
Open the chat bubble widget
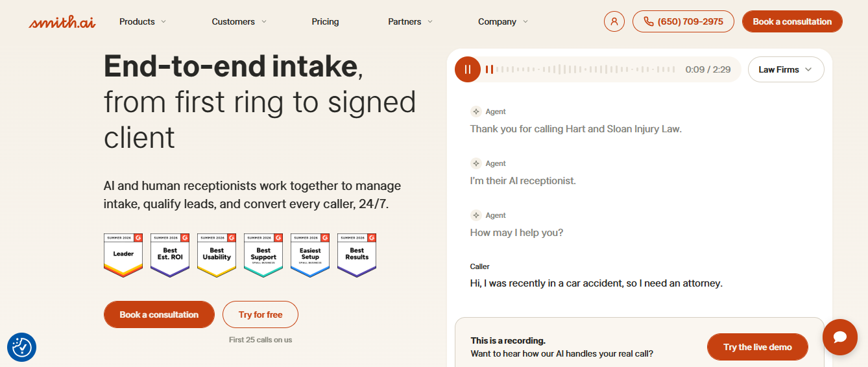[840, 337]
